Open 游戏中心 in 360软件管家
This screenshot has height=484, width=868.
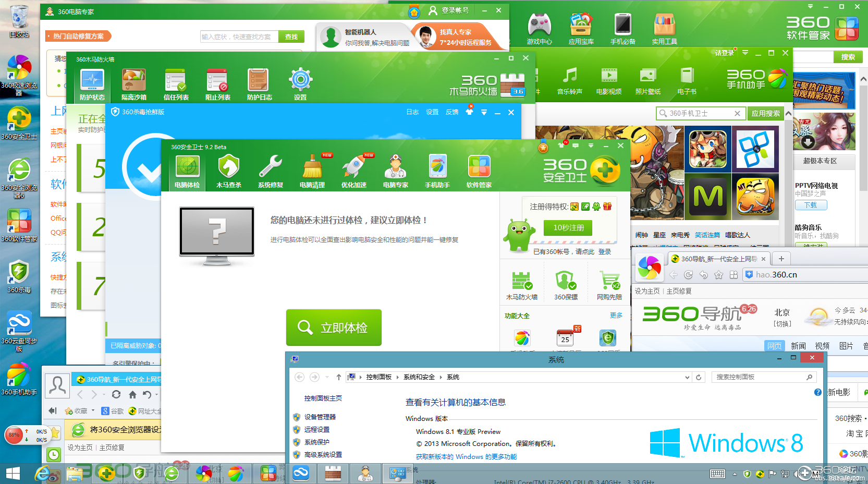point(539,29)
